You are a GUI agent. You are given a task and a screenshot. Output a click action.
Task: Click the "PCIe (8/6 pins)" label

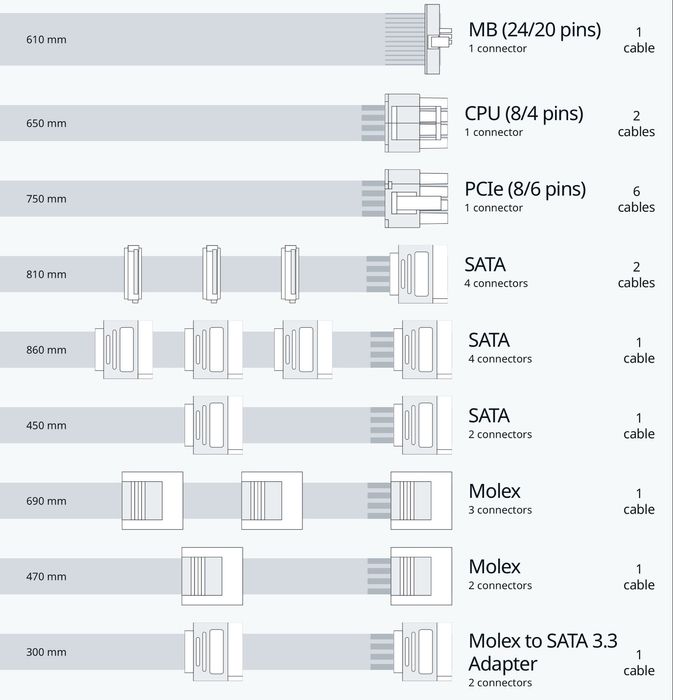coord(525,189)
